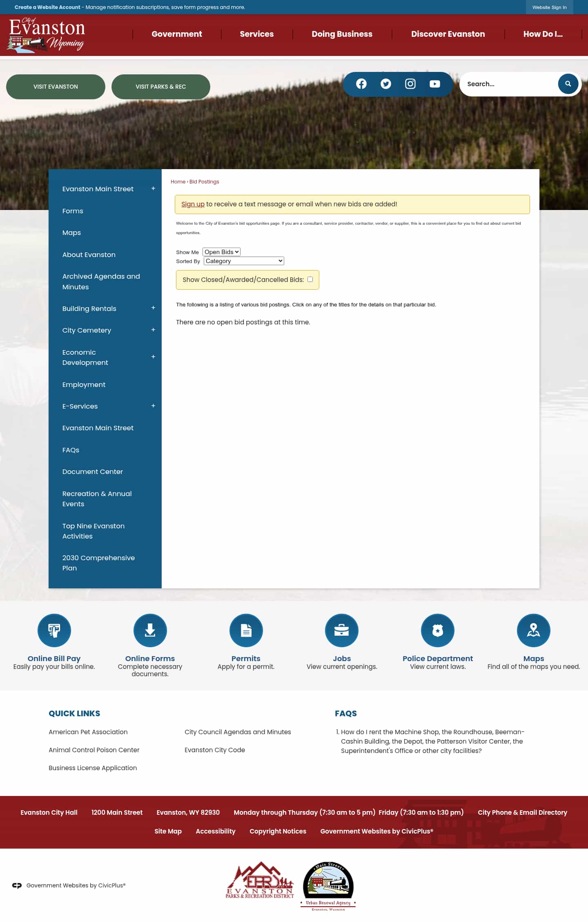The image size is (588, 923).
Task: Open American Pet Association quick link
Action: point(88,732)
